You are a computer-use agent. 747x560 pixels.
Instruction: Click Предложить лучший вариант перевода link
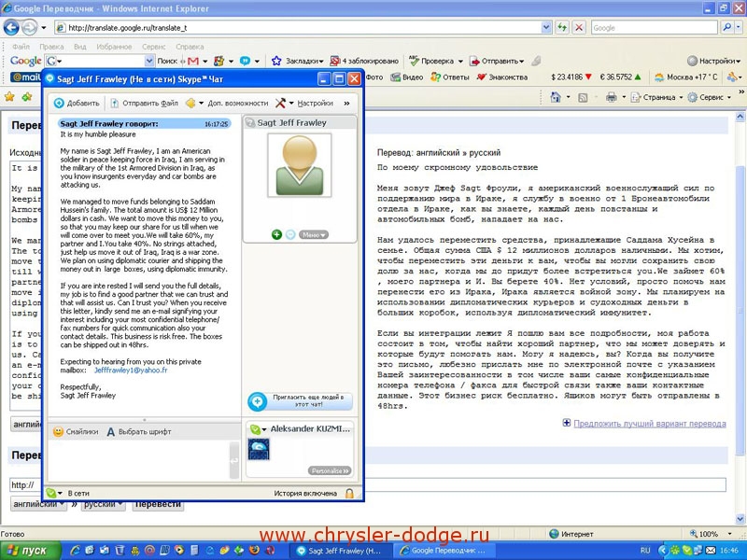point(649,424)
